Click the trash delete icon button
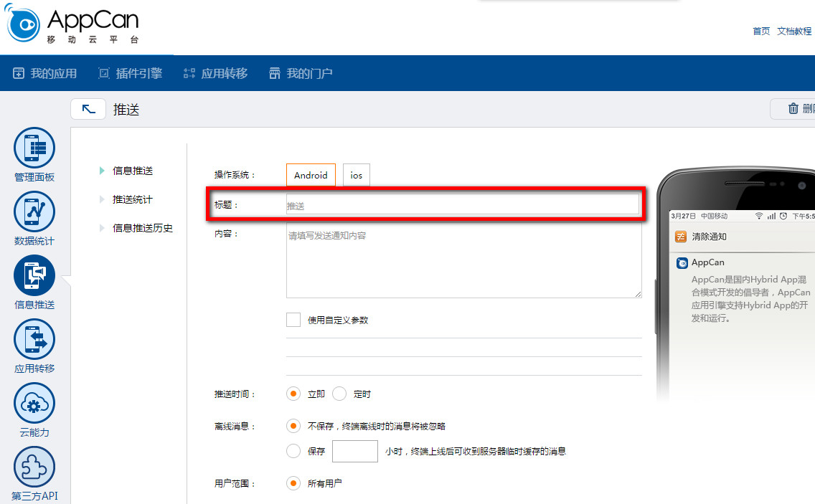 pos(793,108)
